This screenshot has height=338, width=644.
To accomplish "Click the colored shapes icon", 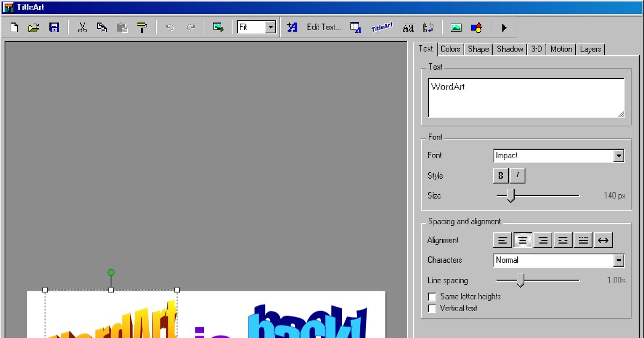I will tap(476, 27).
